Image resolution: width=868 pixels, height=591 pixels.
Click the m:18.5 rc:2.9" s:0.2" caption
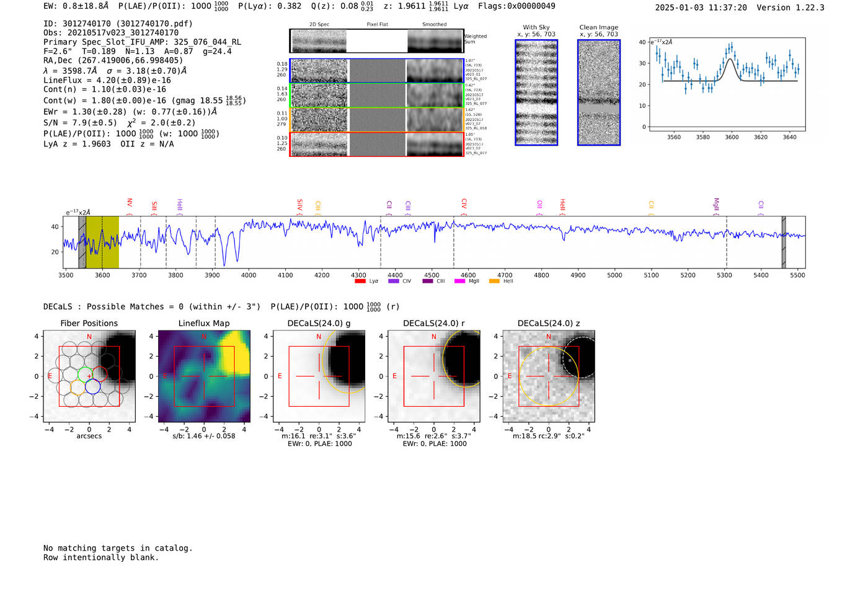pos(549,436)
